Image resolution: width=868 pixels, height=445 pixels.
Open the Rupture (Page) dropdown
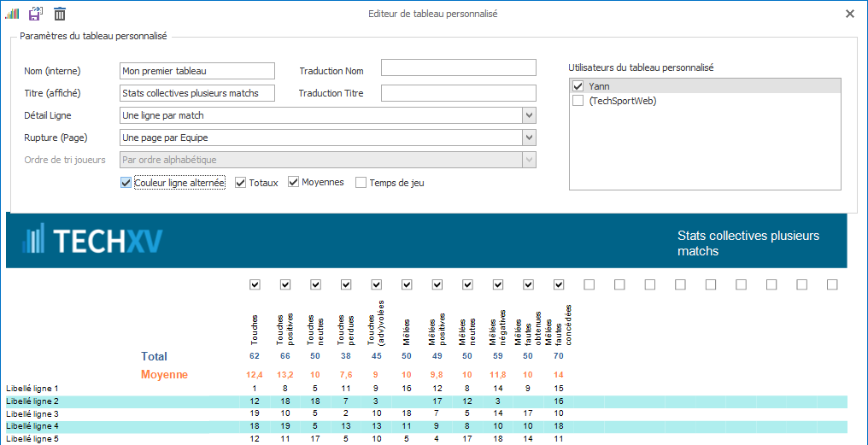point(529,138)
